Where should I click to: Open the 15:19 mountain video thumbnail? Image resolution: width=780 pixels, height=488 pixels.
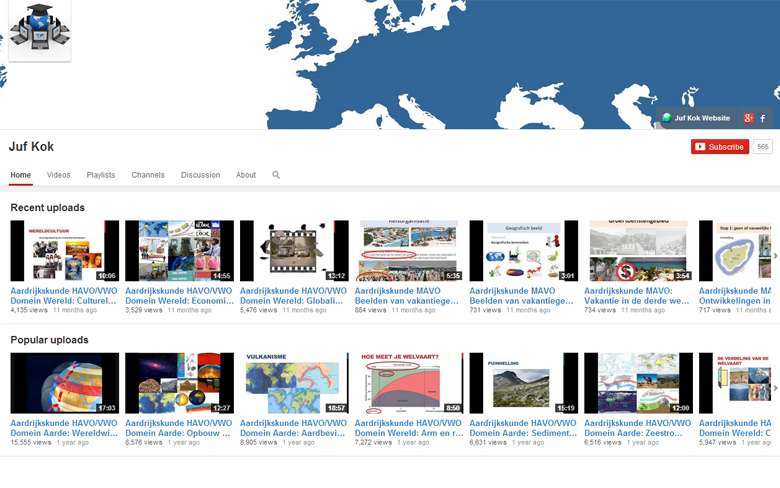click(524, 383)
